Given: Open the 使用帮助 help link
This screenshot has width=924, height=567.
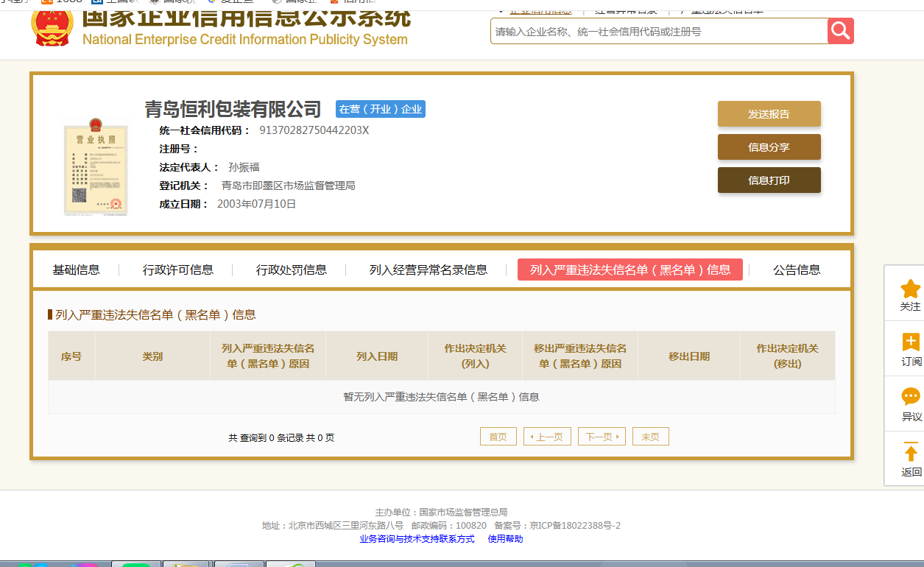Looking at the screenshot, I should (x=505, y=539).
